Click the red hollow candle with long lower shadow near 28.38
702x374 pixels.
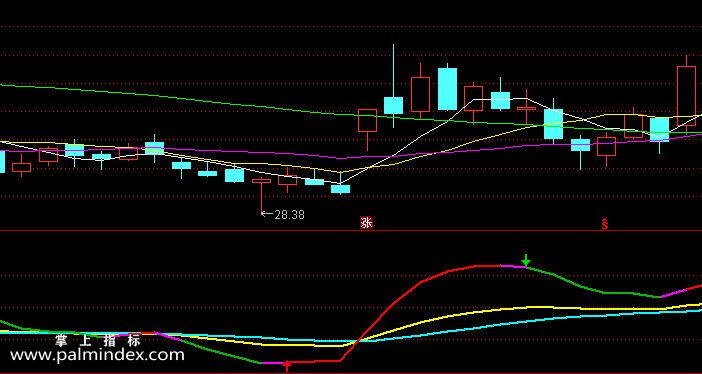pyautogui.click(x=261, y=196)
